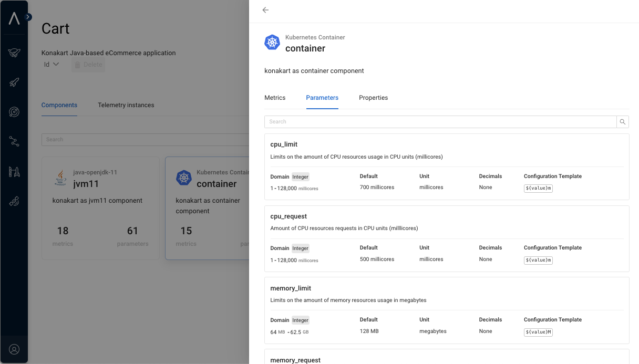Image resolution: width=639 pixels, height=364 pixels.
Task: Expand the left sidebar with the chevron
Action: tap(28, 17)
